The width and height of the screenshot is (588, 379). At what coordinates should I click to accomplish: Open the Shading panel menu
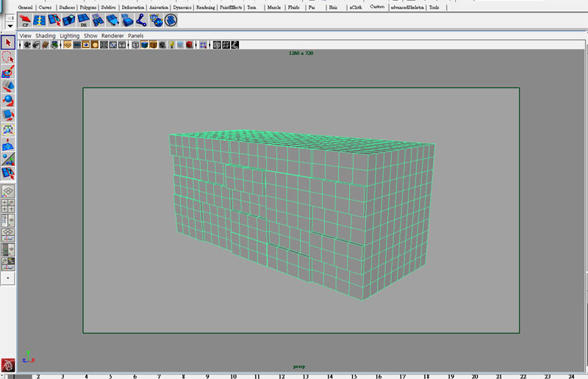pyautogui.click(x=46, y=35)
